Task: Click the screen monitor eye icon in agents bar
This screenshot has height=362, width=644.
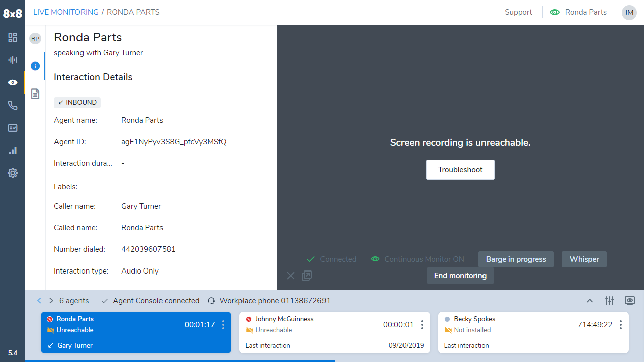Action: pyautogui.click(x=629, y=301)
